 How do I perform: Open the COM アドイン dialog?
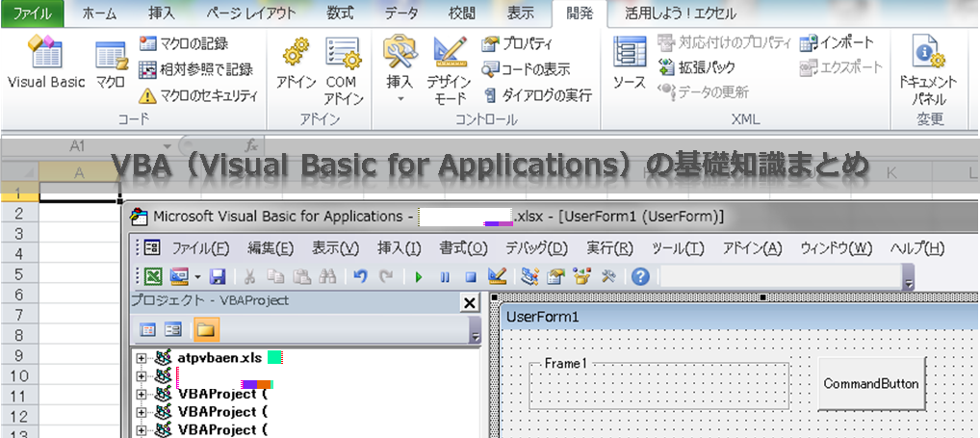click(343, 71)
